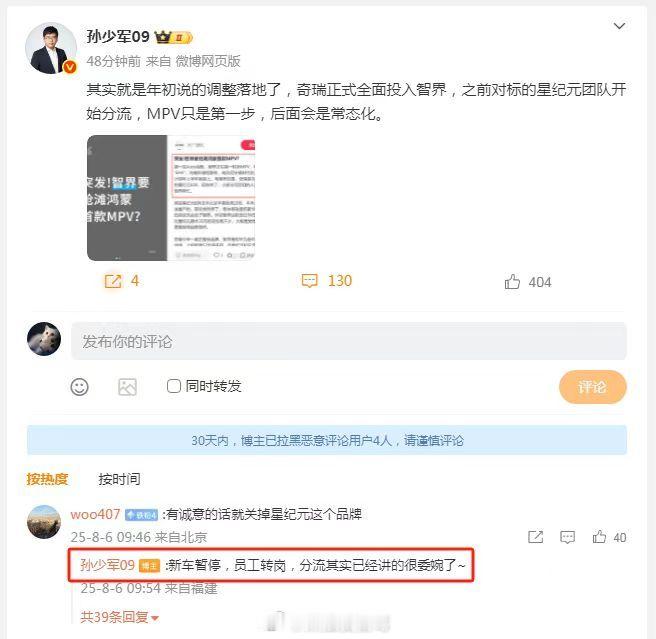Click the orange 评论 submit button
656x639 pixels.
pos(592,387)
